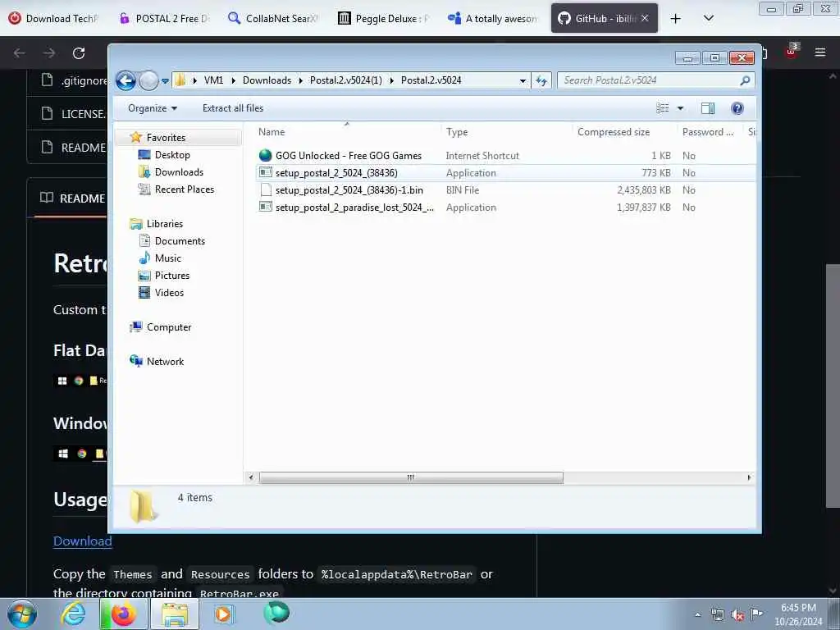Click the muted volume tray icon
This screenshot has height=630, width=840.
pos(737,614)
